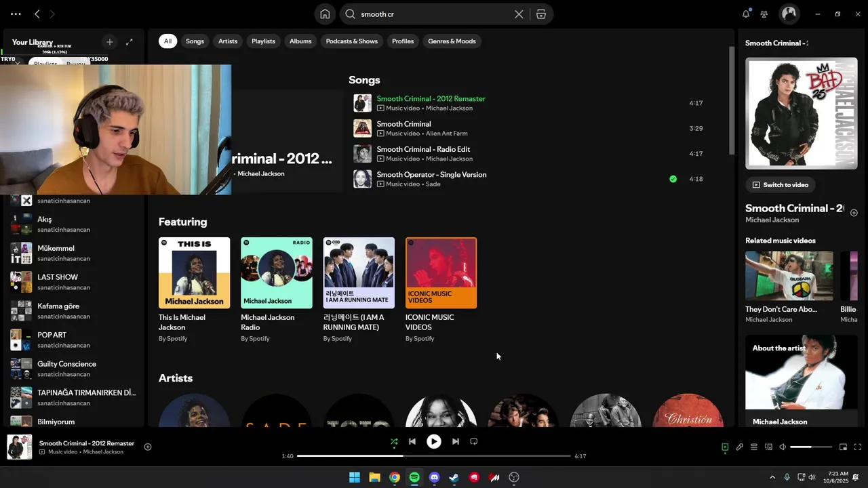Switch to Genres & Moods filter
The image size is (868, 488).
(452, 41)
